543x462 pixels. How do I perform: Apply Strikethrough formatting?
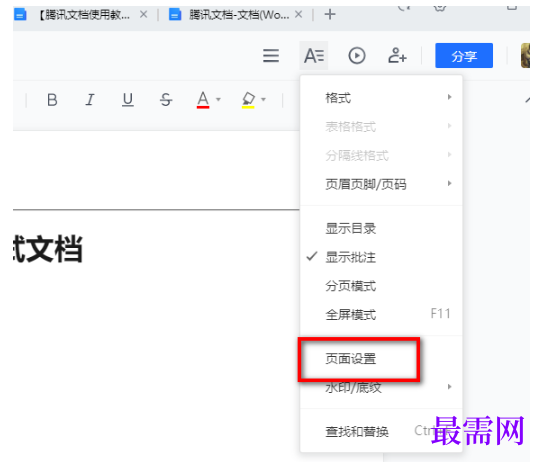(166, 100)
